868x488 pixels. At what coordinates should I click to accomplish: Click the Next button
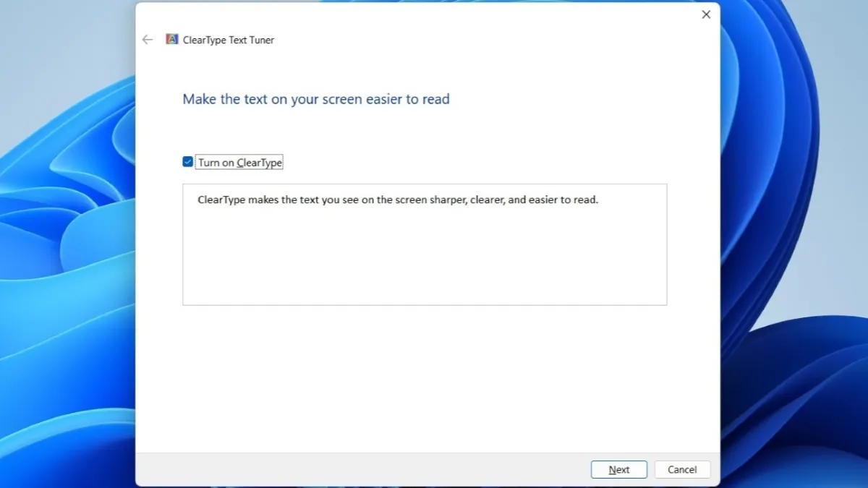[x=618, y=469]
